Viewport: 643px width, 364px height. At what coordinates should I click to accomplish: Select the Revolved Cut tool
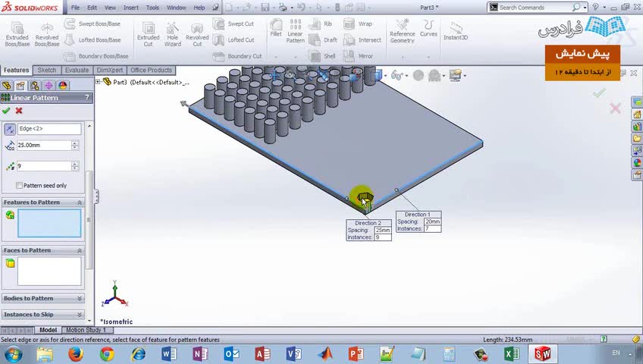[197, 34]
